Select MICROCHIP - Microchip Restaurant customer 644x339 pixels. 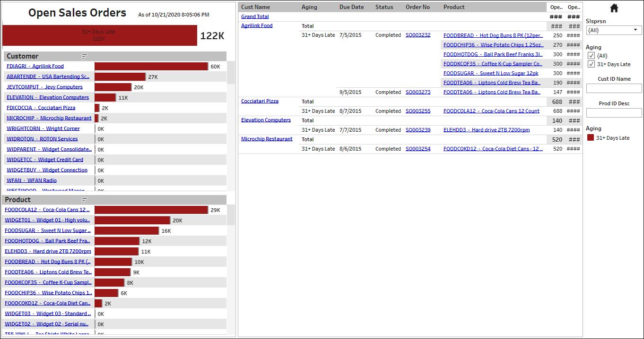click(x=49, y=118)
